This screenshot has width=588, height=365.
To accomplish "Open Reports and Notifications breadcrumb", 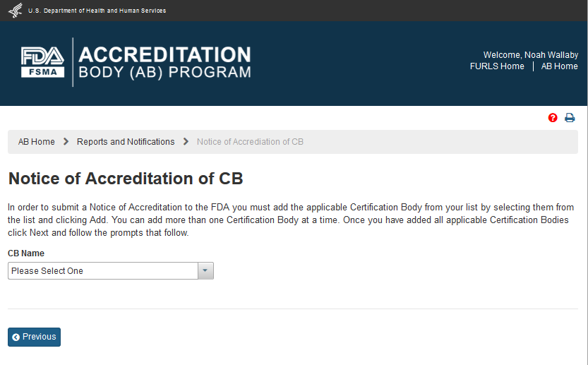I will (126, 142).
